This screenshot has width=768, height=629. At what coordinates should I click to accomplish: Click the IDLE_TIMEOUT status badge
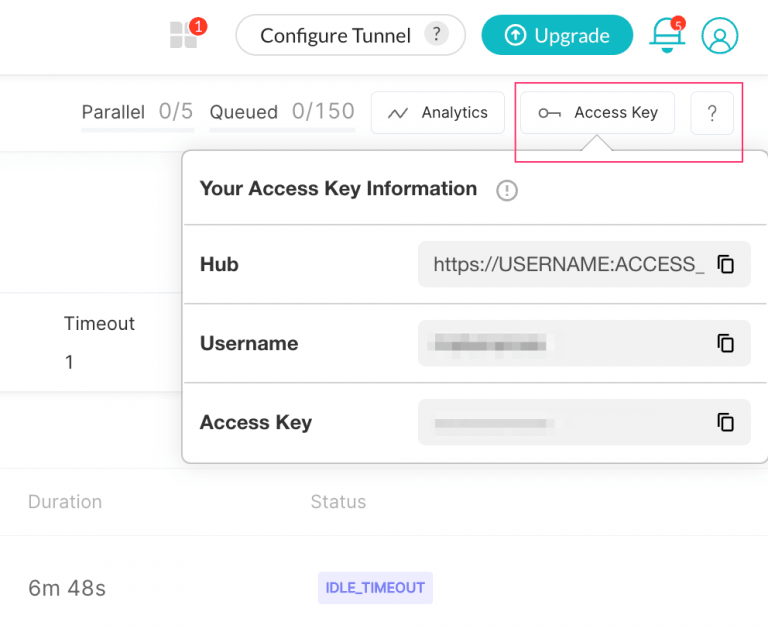tap(375, 588)
